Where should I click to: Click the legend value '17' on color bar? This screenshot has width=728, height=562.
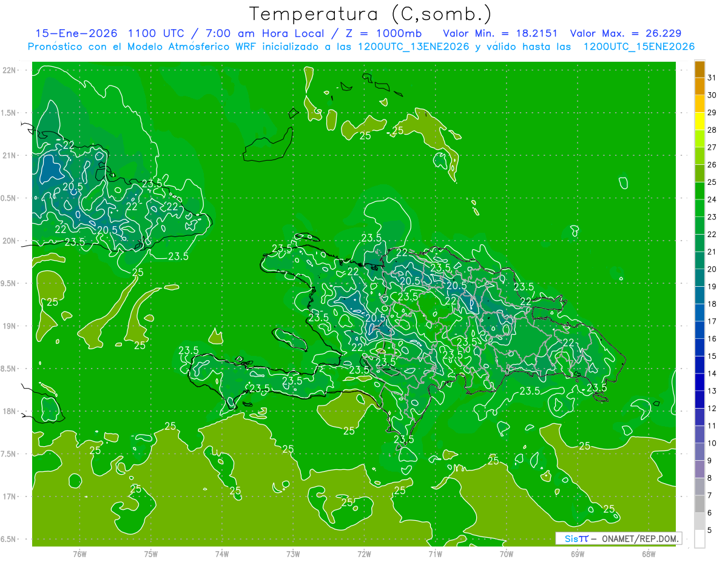pyautogui.click(x=712, y=321)
